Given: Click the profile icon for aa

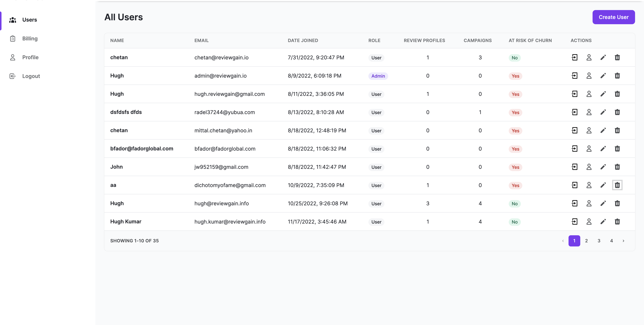Looking at the screenshot, I should 589,185.
